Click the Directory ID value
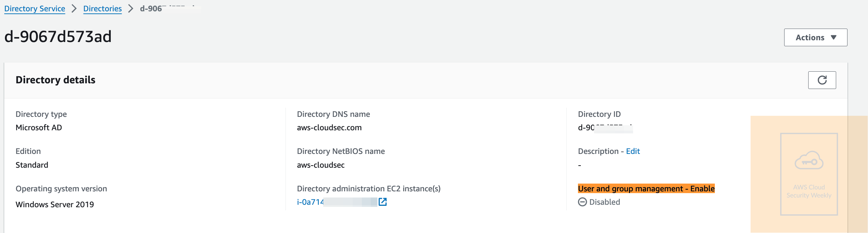This screenshot has height=233, width=868. click(605, 127)
